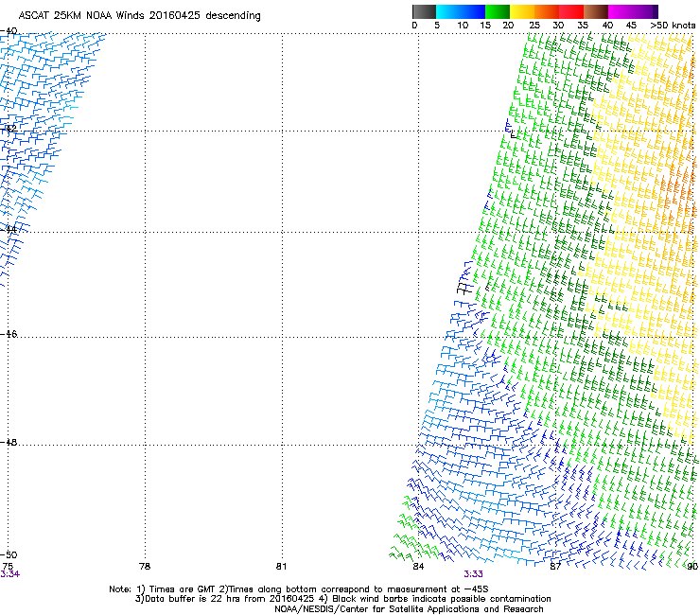The width and height of the screenshot is (700, 615).
Task: Click the 'Data buffer is 22 hrs' note line
Action: [x=342, y=599]
